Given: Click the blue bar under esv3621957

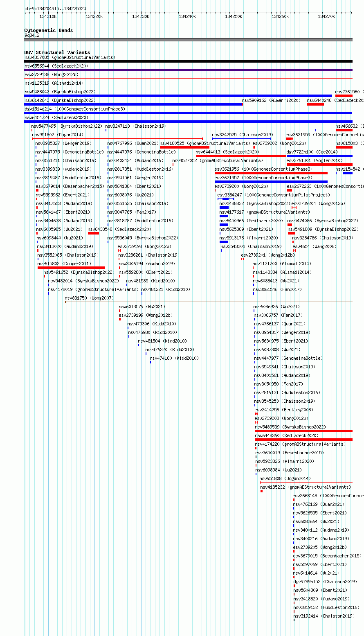Looking at the screenshot, I should click(271, 182).
